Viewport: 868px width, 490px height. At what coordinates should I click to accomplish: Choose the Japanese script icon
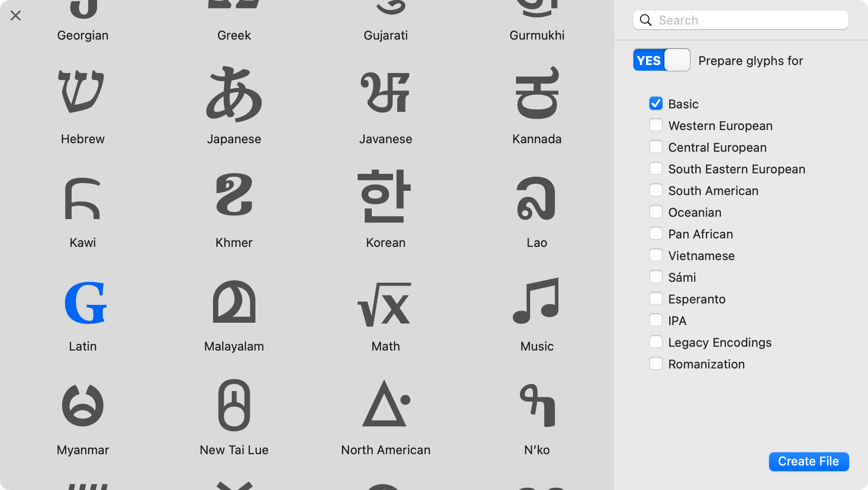[x=234, y=94]
